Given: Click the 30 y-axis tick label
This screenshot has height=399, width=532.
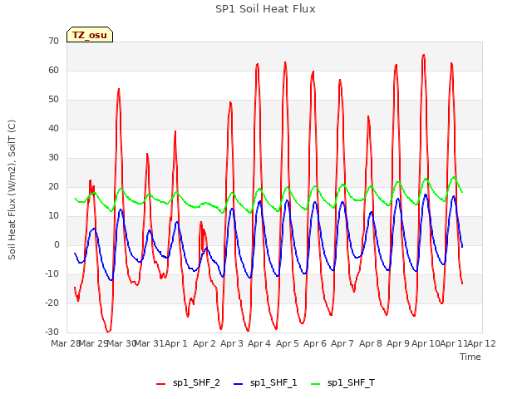Looking at the screenshot, I should coord(53,158).
